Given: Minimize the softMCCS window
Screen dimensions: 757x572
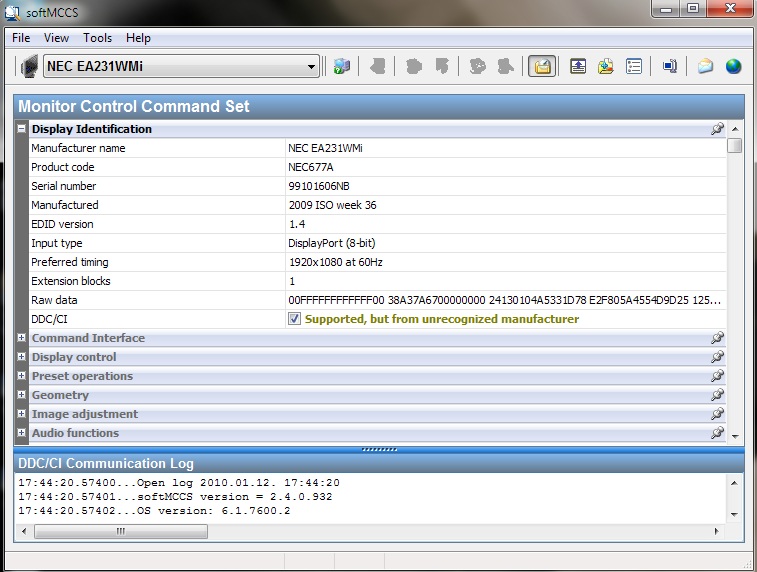Looking at the screenshot, I should tap(666, 9).
